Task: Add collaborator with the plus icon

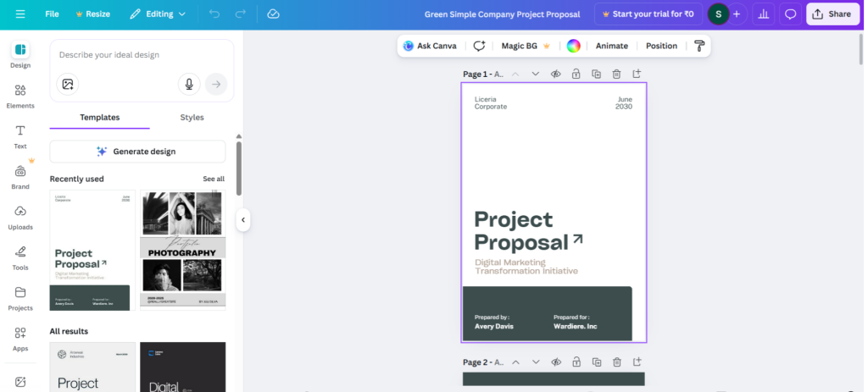Action: coord(737,14)
